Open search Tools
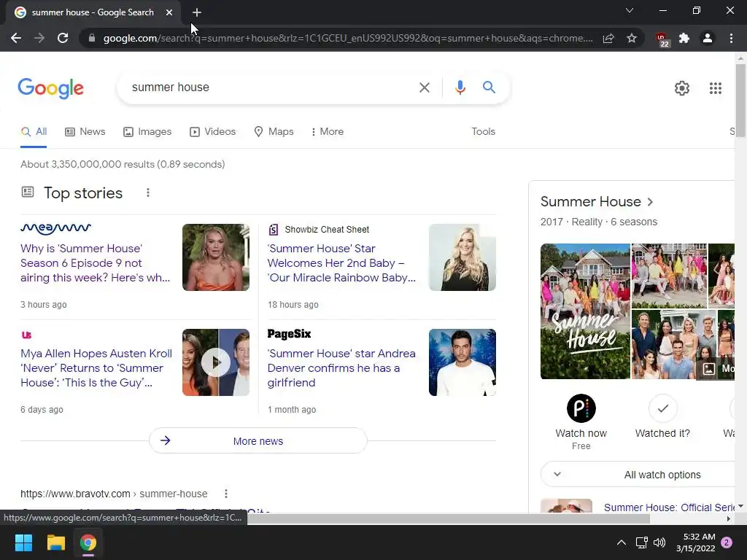The height and width of the screenshot is (560, 747). tap(483, 131)
